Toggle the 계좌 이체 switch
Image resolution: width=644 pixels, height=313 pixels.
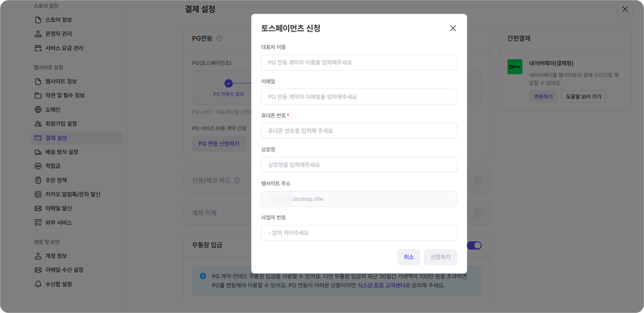click(474, 213)
